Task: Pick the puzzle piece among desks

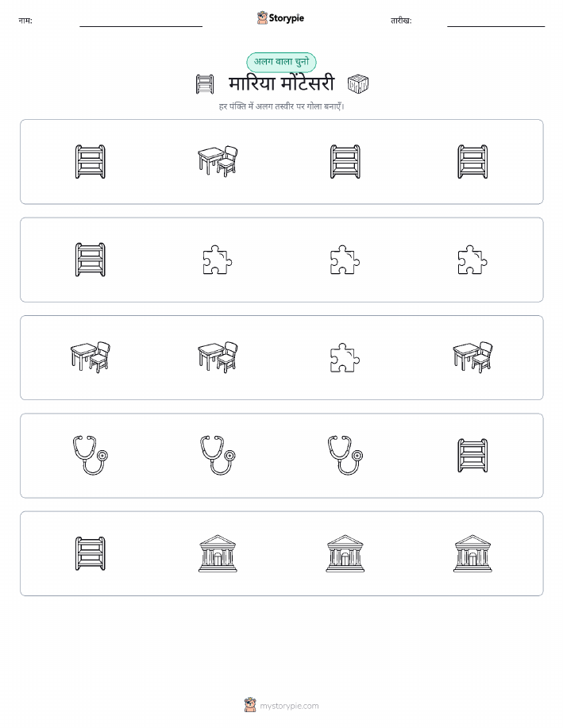Action: (345, 357)
